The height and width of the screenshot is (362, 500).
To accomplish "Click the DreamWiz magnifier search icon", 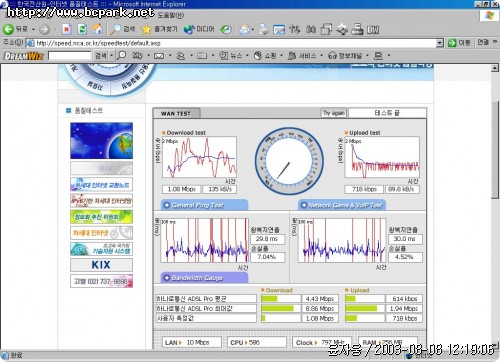I will 122,55.
